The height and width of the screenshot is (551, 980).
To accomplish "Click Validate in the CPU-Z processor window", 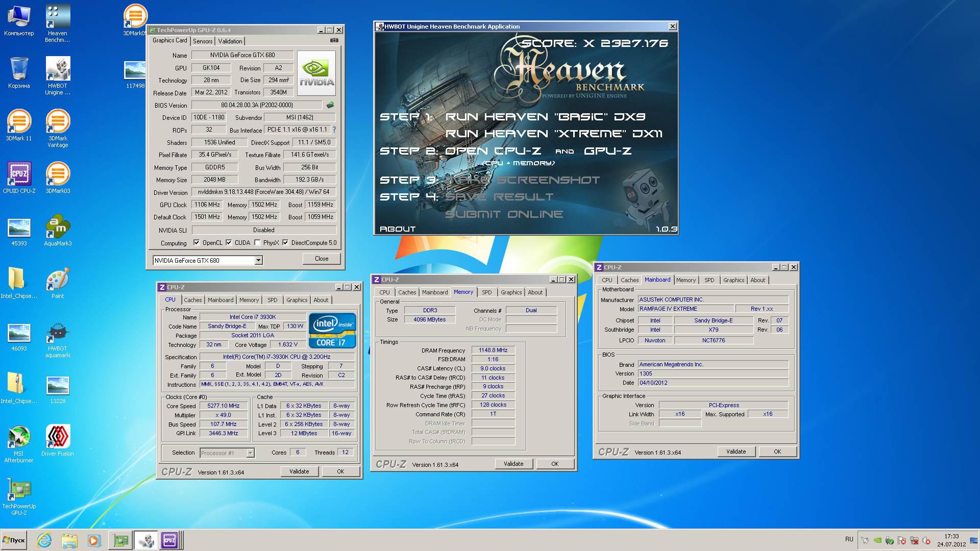I will (299, 471).
